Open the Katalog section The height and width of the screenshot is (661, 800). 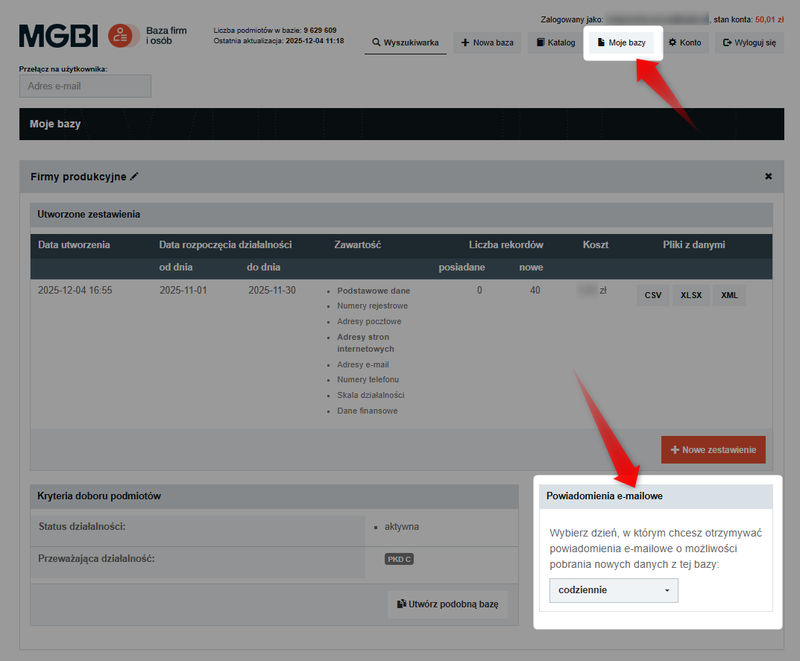coord(555,43)
